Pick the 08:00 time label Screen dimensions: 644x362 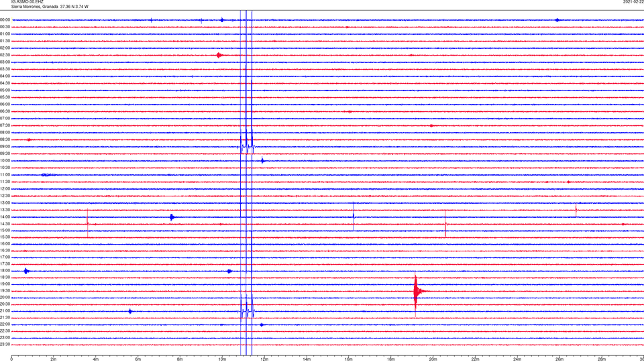pos(5,132)
